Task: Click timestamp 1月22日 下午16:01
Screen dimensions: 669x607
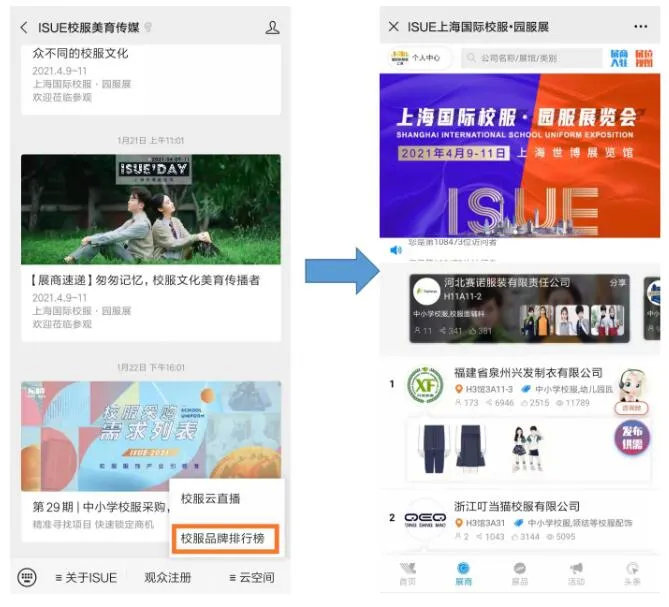Action: click(x=151, y=367)
